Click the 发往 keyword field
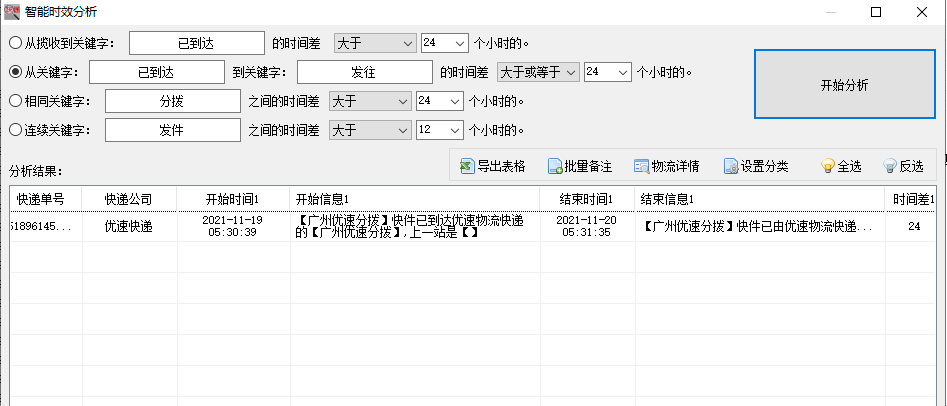Image resolution: width=947 pixels, height=406 pixels. (x=365, y=72)
